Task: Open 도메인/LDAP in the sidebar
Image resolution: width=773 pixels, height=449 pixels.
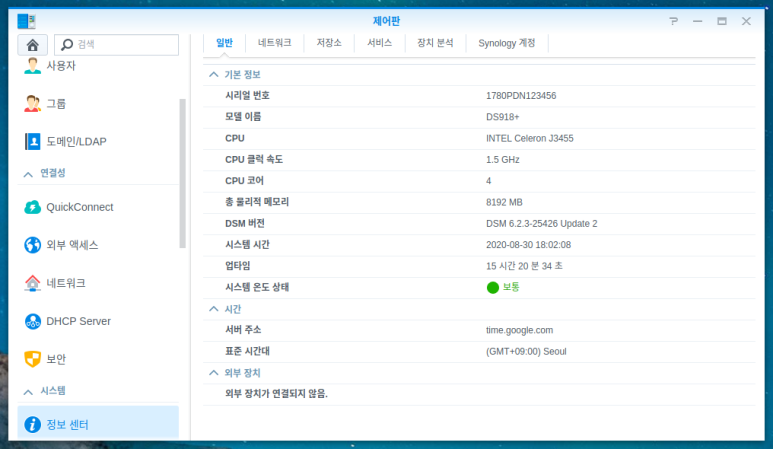Action: 76,141
